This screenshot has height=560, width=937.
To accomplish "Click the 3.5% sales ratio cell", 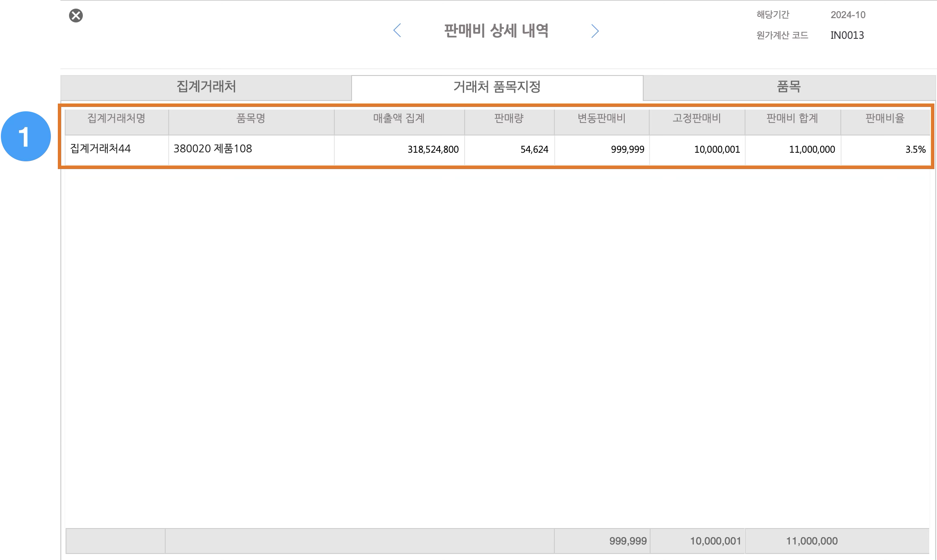I will 915,150.
